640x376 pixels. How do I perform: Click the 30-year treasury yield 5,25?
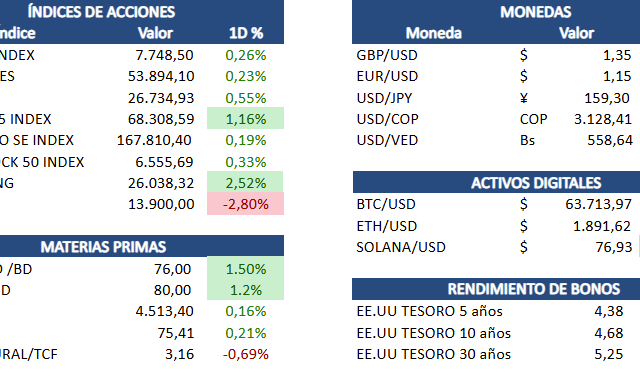[x=609, y=354]
